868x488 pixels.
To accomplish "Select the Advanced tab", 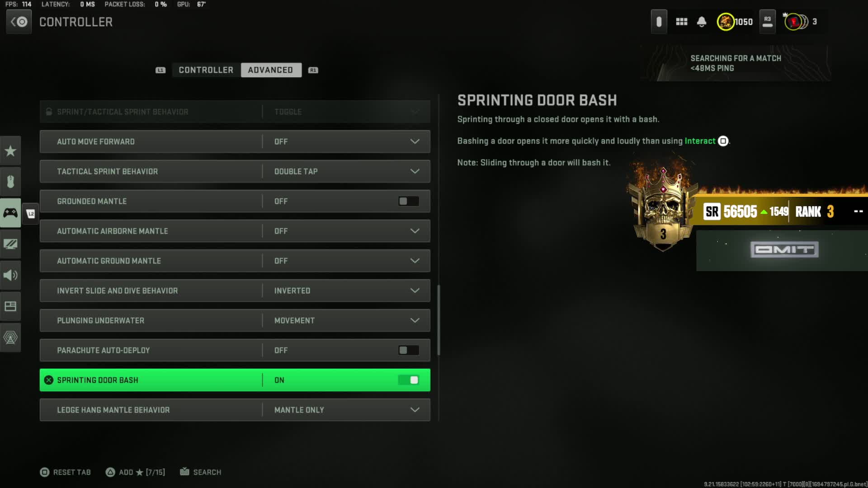I will pos(271,70).
